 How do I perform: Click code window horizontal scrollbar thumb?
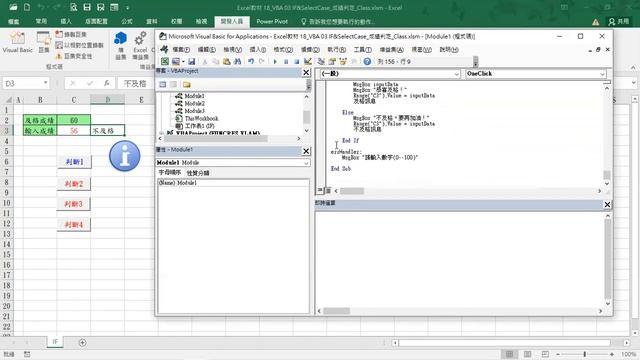(x=352, y=191)
